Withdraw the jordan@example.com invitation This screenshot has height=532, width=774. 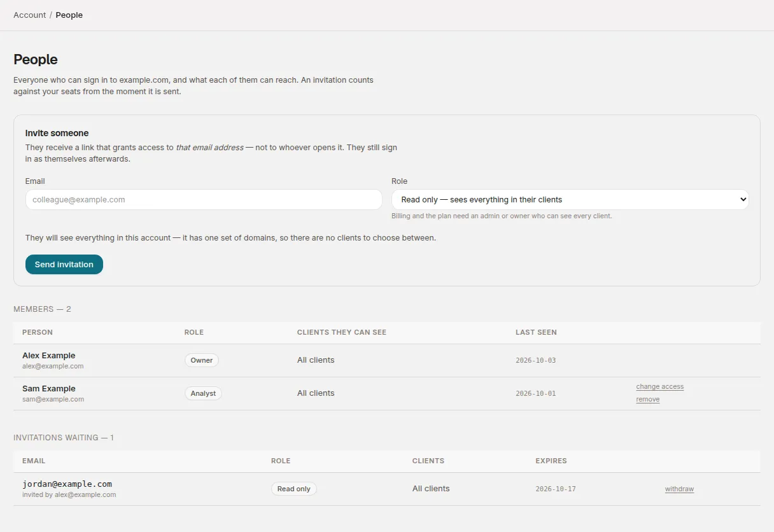click(679, 489)
